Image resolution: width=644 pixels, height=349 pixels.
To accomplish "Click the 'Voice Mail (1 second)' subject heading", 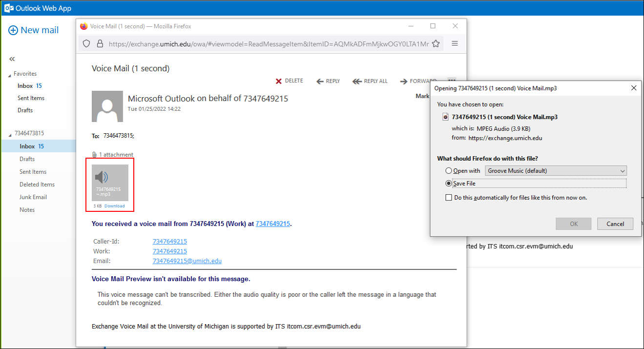I will tap(130, 69).
